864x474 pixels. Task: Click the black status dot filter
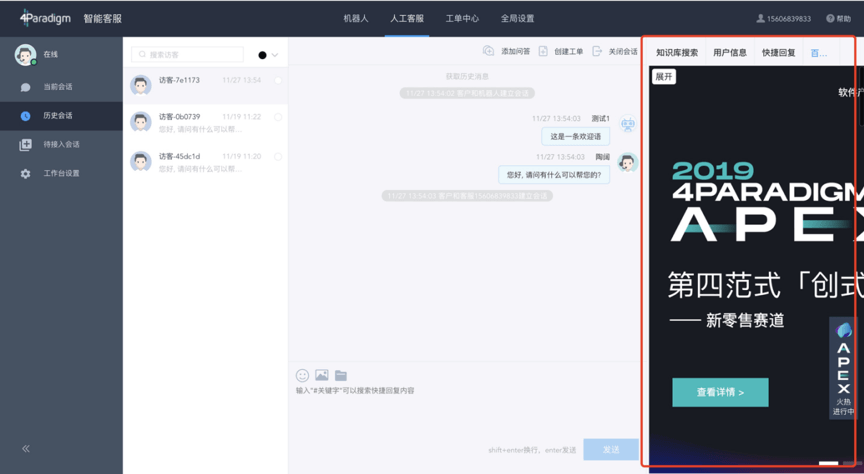262,55
